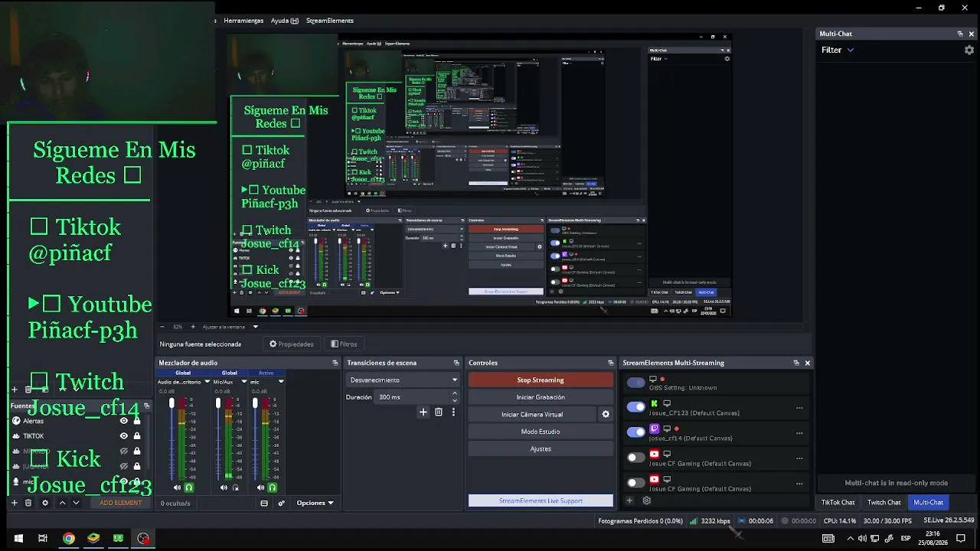Undock the Transiciones de escena panel
Screen dimensions: 980x551
click(456, 363)
